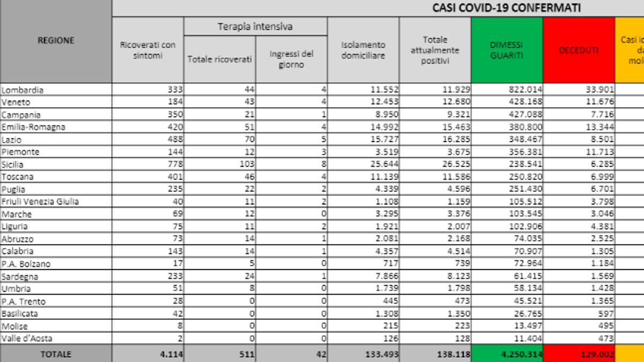The height and width of the screenshot is (362, 644).
Task: Click the Ricoverati con sintomi header
Action: point(148,50)
